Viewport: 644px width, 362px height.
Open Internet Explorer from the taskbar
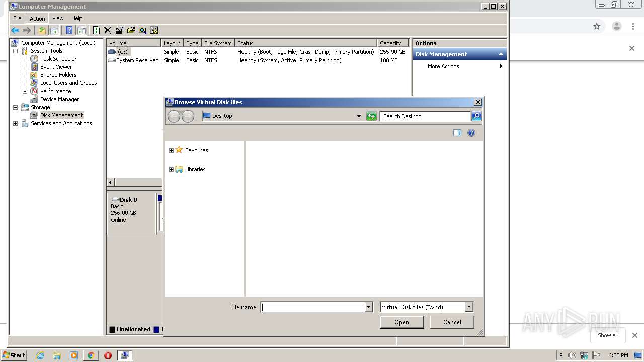(40, 355)
